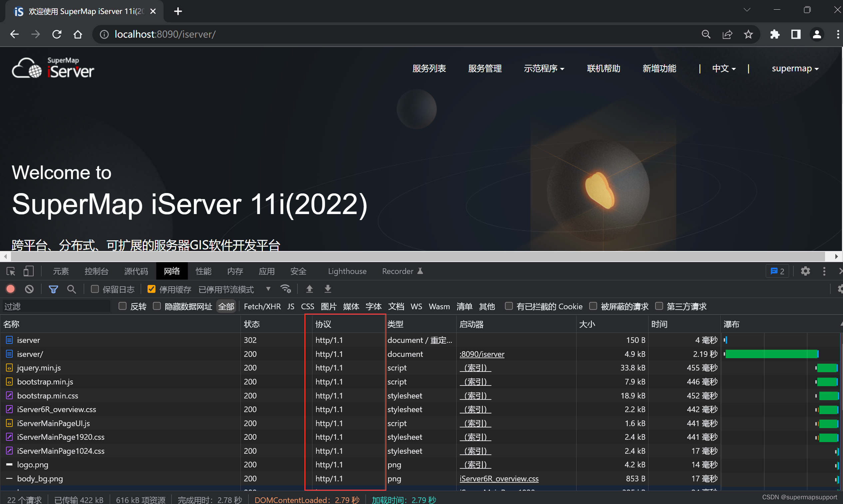Open network request search
The width and height of the screenshot is (843, 504).
(72, 289)
